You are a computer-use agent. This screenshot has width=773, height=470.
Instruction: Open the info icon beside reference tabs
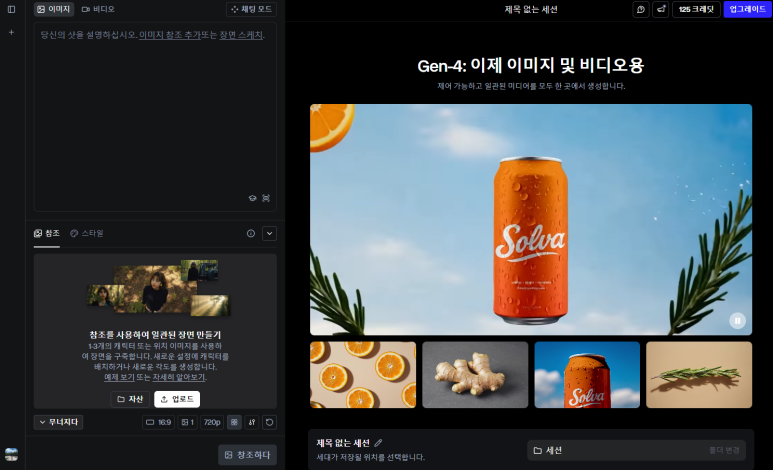(251, 233)
